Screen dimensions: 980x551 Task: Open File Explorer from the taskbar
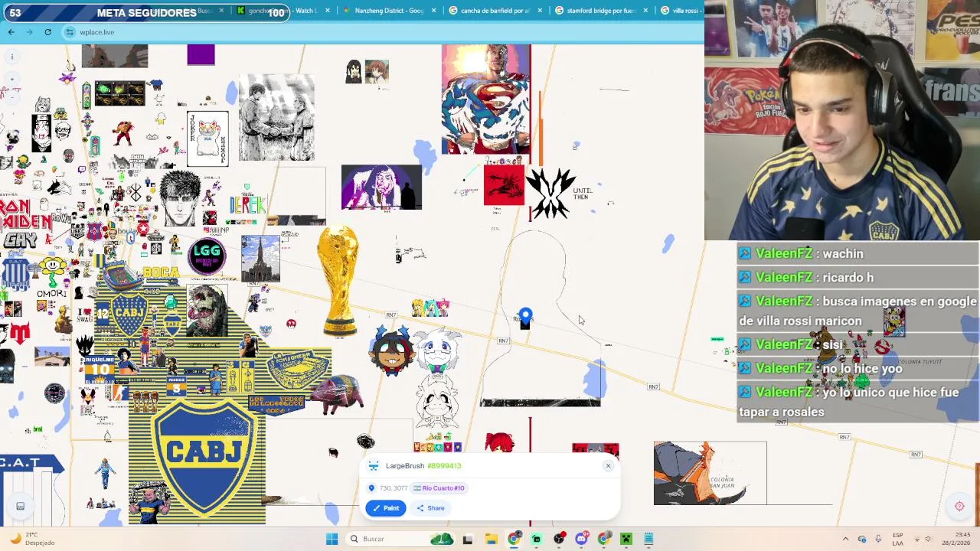click(491, 539)
